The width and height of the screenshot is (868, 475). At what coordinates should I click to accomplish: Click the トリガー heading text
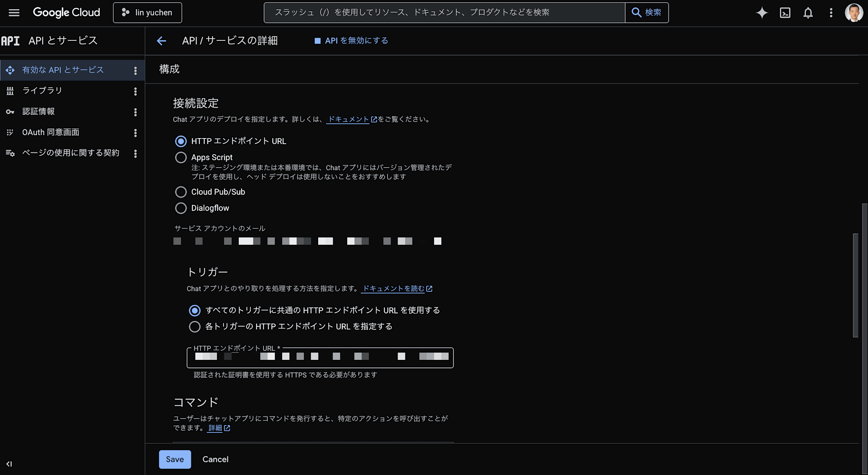coord(207,272)
